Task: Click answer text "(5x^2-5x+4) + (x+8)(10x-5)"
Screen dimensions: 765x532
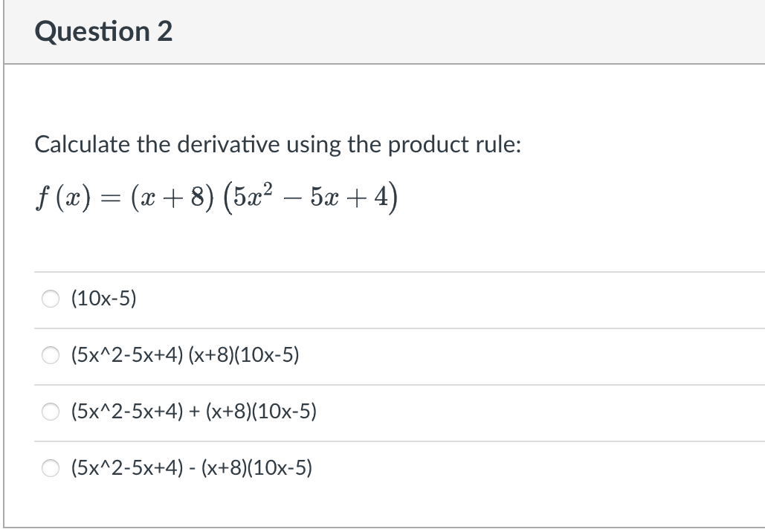Action: click(x=193, y=412)
